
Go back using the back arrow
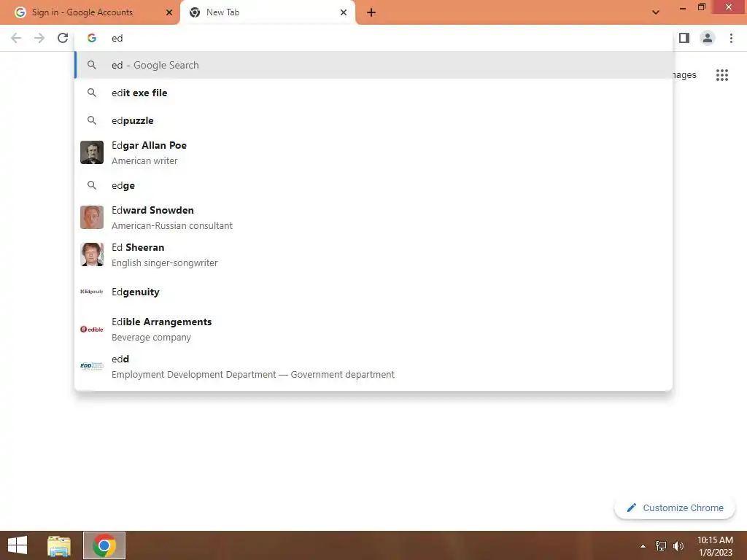16,38
